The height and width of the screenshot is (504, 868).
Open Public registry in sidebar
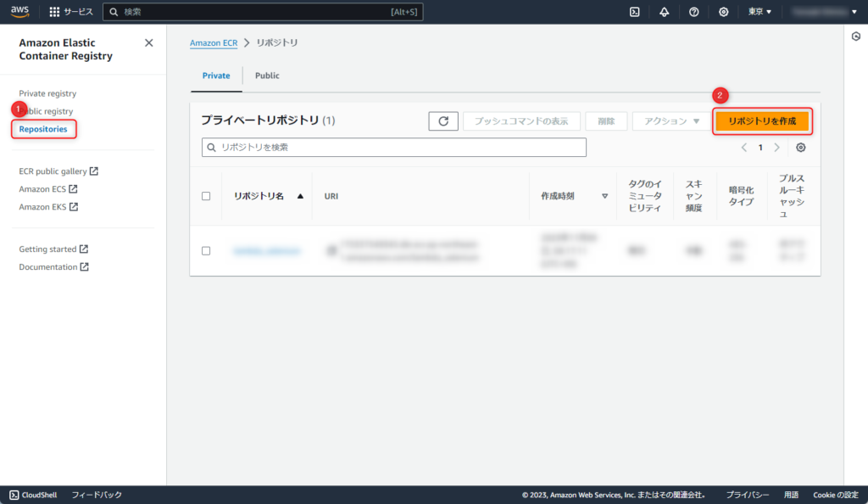pyautogui.click(x=47, y=111)
